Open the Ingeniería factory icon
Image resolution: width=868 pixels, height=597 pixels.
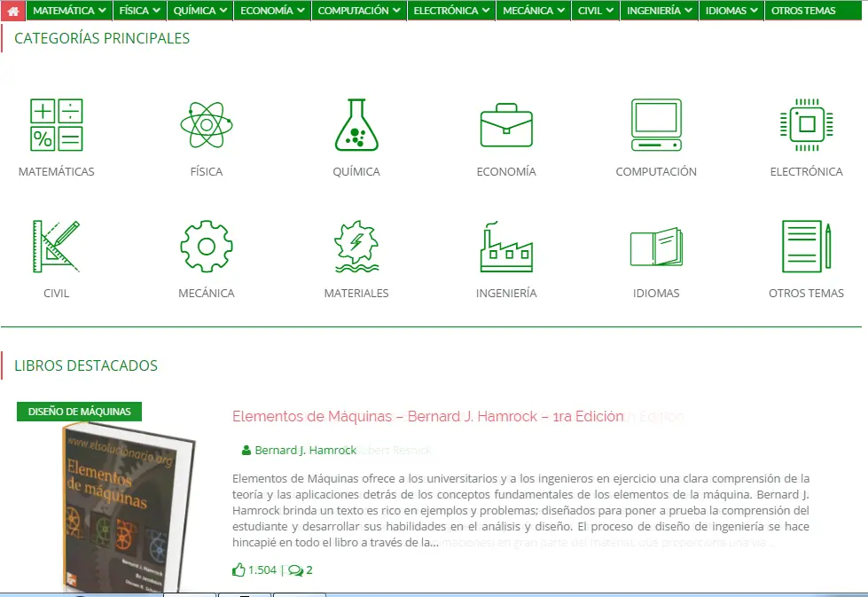506,247
